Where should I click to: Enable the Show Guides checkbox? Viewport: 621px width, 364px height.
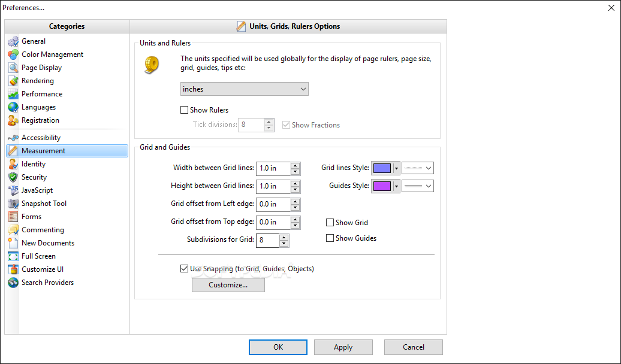coord(330,238)
